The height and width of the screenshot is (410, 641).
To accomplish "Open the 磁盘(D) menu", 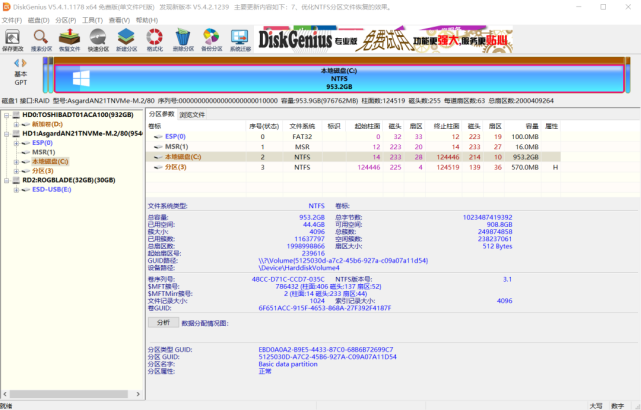I will [38, 20].
